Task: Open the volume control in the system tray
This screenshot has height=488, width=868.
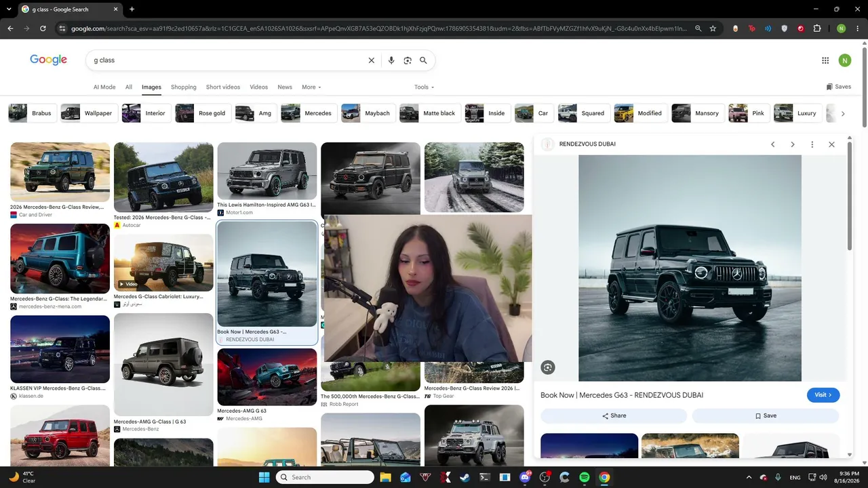Action: tap(823, 477)
